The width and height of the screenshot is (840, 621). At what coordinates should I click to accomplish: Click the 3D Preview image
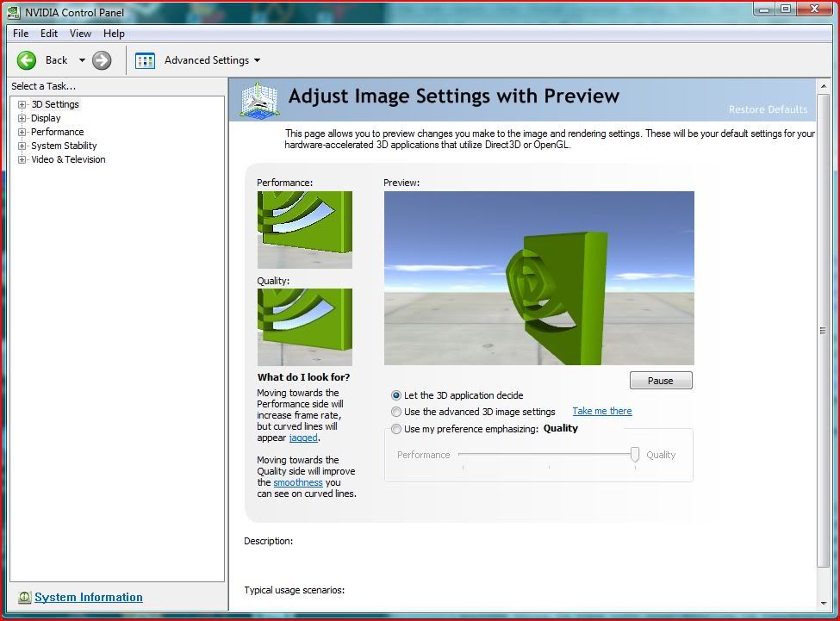[539, 278]
